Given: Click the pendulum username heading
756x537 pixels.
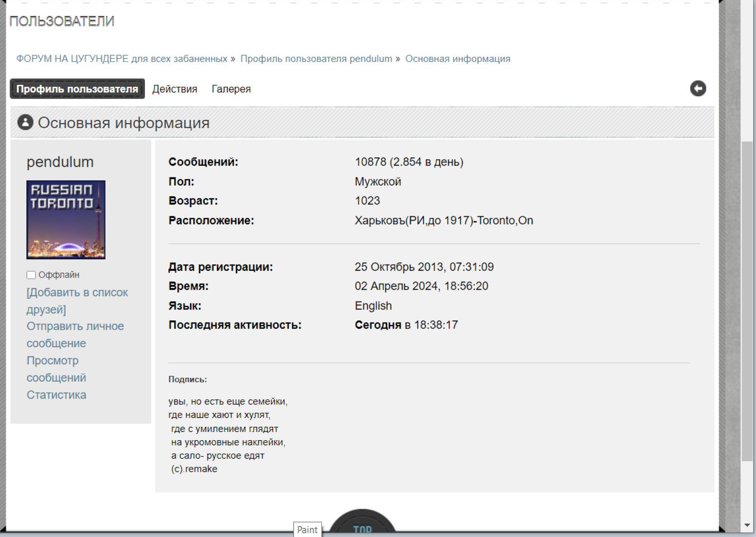Looking at the screenshot, I should coord(60,162).
